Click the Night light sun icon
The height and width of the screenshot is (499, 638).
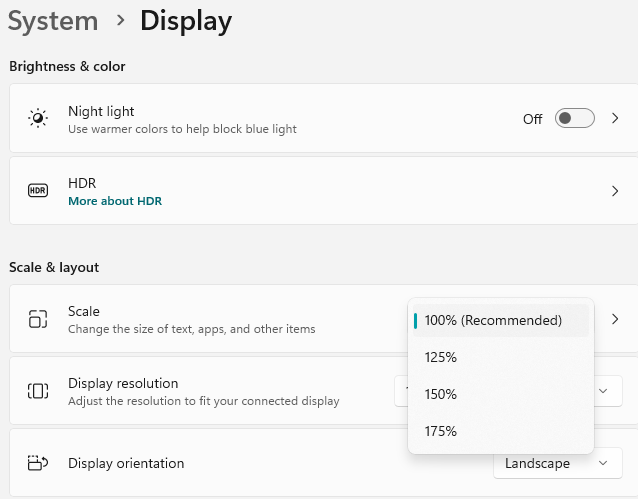coord(38,119)
